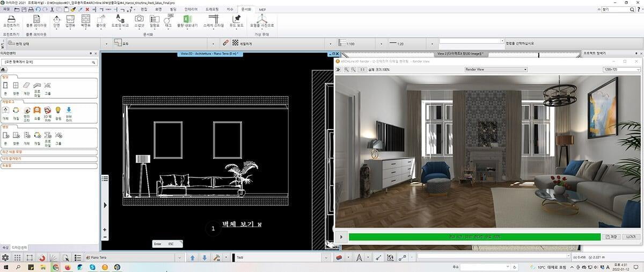Select the Tag (태그) tool
The width and height of the screenshot is (644, 272).
(168, 22)
